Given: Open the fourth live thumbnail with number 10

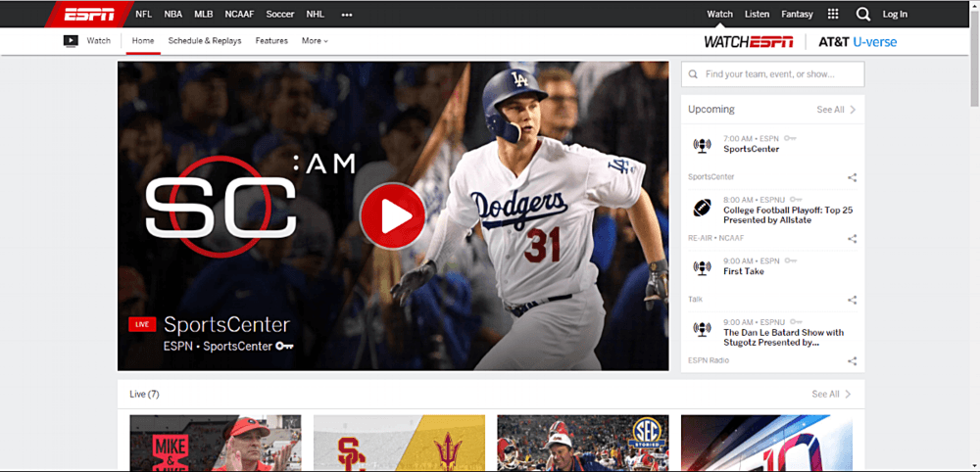Looking at the screenshot, I should coord(766,444).
